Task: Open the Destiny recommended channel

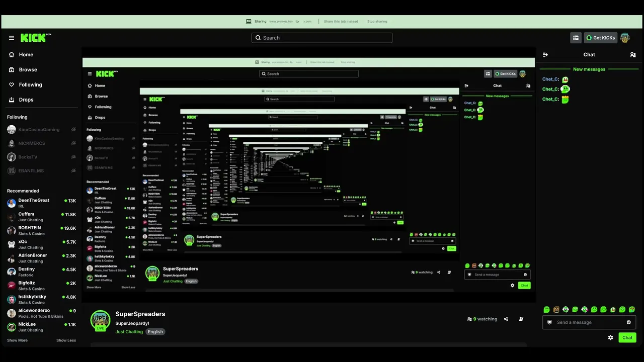Action: [42, 272]
